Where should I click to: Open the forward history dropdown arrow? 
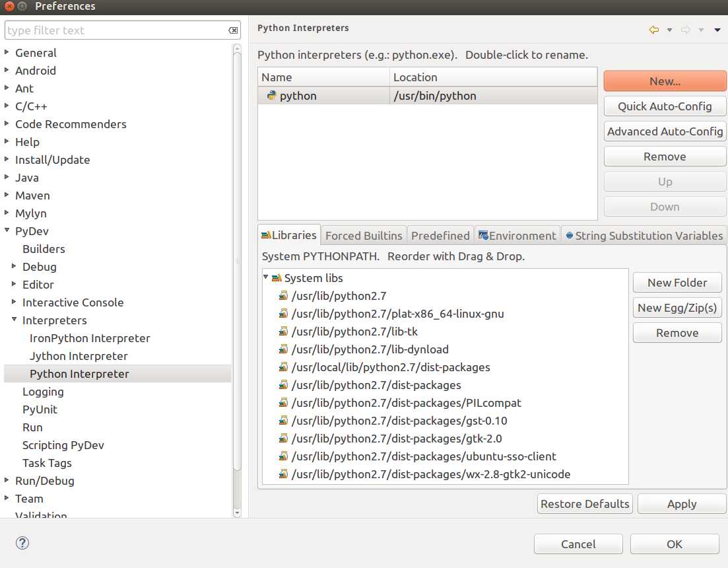point(701,30)
